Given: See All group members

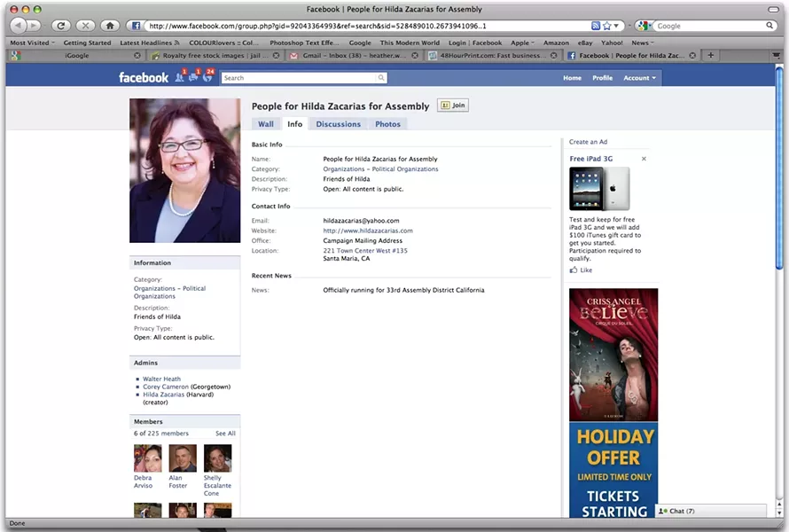Looking at the screenshot, I should tap(225, 434).
